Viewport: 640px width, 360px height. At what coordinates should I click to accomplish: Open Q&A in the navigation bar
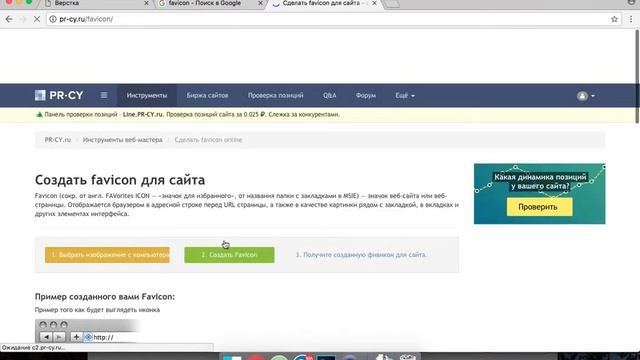(330, 96)
